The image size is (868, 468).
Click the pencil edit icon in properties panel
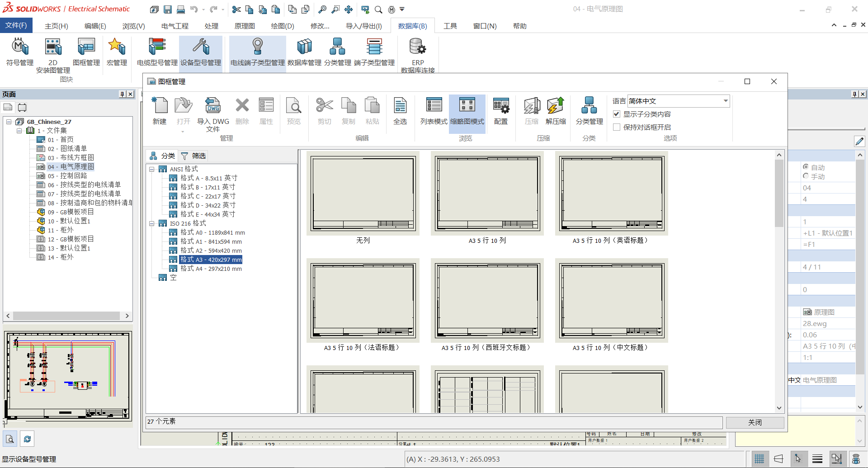(859, 141)
